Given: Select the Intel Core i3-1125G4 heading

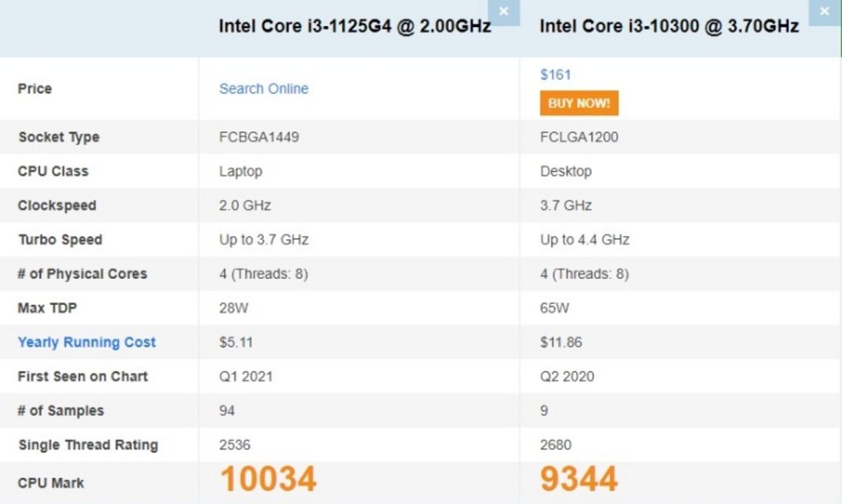Looking at the screenshot, I should 354,26.
